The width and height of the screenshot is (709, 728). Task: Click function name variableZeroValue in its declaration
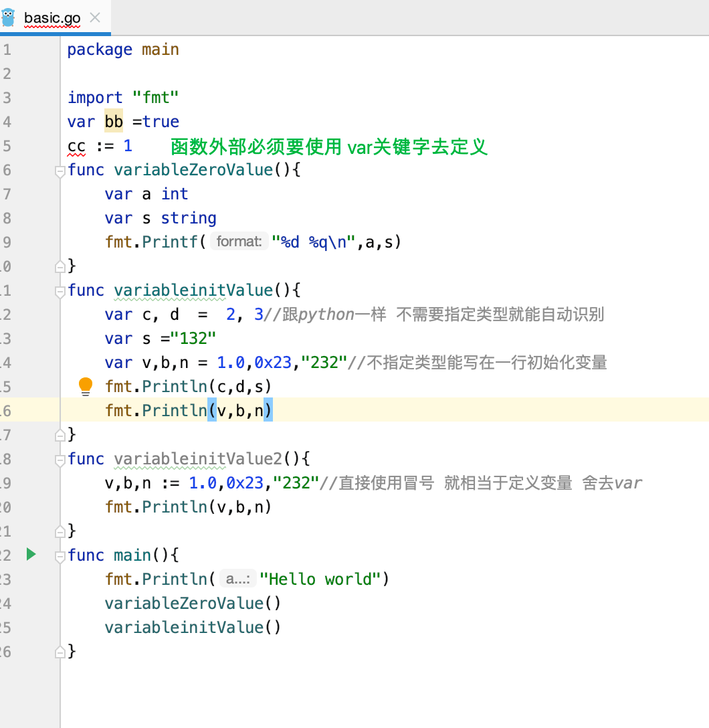tap(193, 169)
